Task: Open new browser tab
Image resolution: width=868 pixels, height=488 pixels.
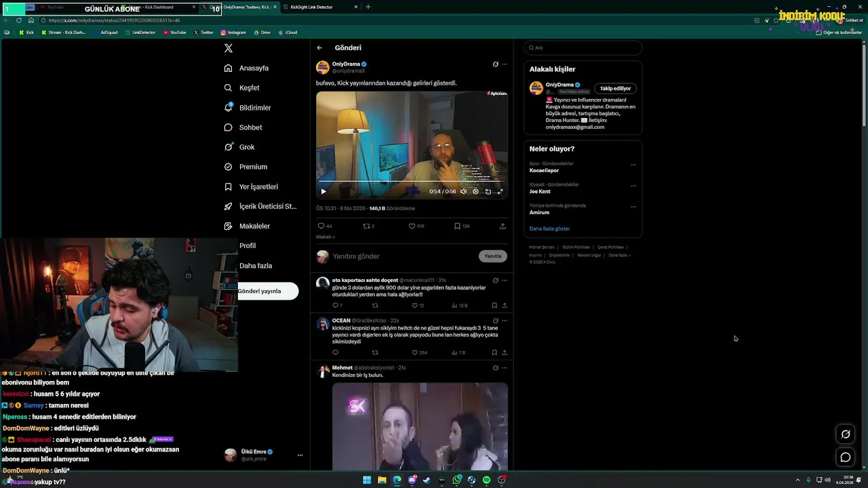Action: tap(368, 7)
